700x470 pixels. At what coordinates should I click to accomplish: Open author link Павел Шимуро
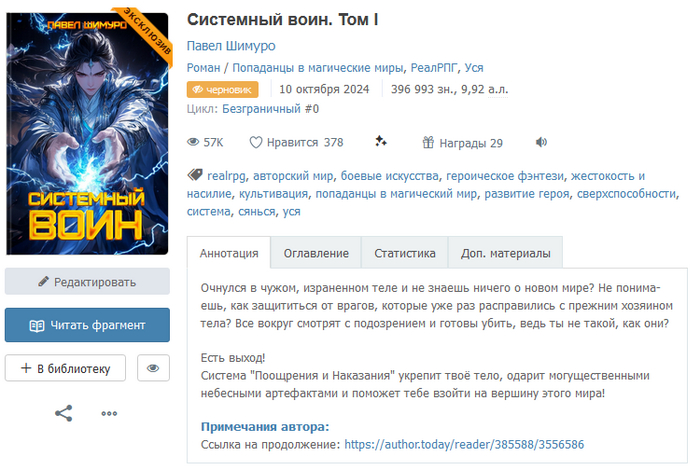point(231,46)
